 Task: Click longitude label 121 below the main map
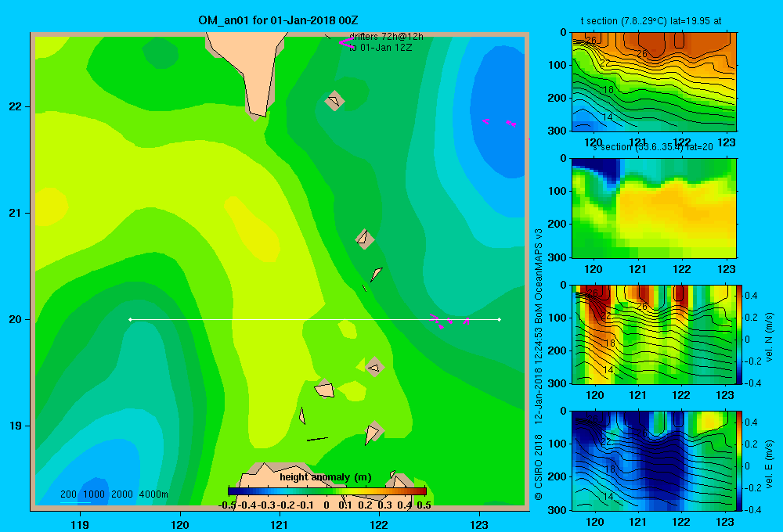(x=280, y=524)
